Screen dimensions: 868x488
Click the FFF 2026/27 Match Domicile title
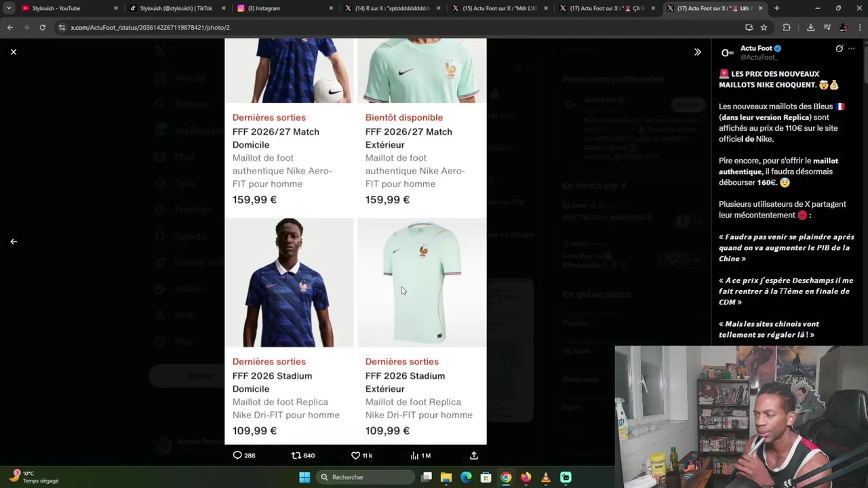coord(275,138)
